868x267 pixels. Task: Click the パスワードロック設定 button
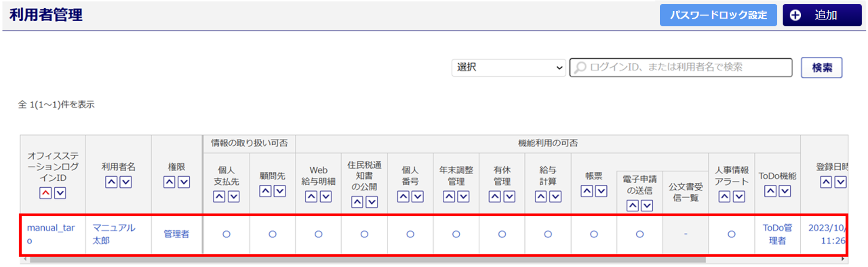point(718,15)
